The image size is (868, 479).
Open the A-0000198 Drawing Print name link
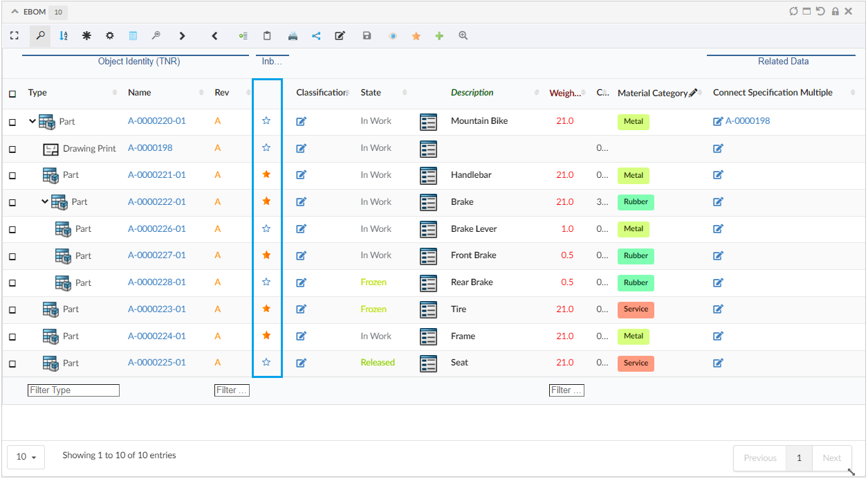[x=150, y=148]
